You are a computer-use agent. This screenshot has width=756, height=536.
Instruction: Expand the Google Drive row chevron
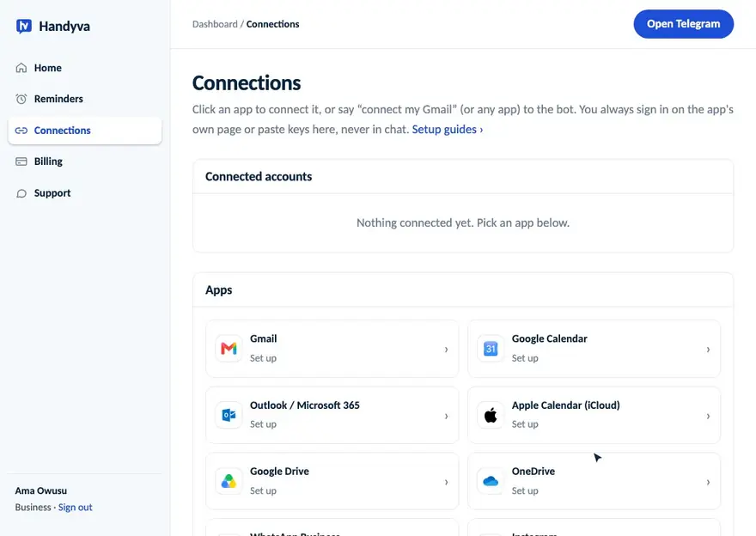tap(446, 482)
